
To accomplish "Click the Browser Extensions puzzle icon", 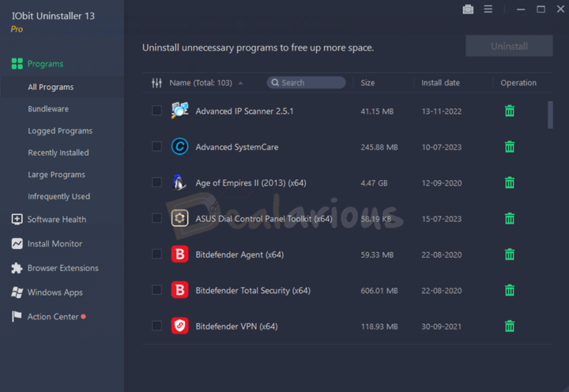I will point(17,268).
